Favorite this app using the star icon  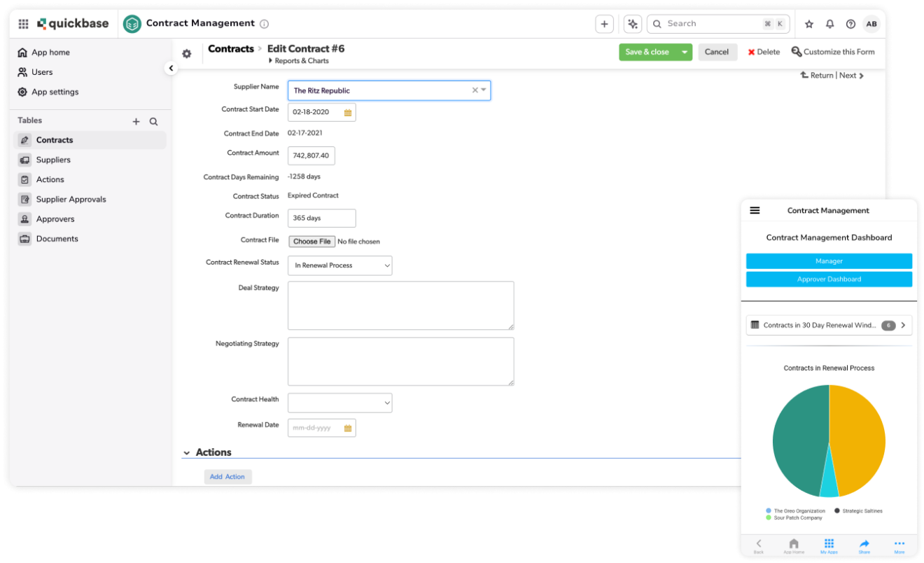(x=808, y=23)
